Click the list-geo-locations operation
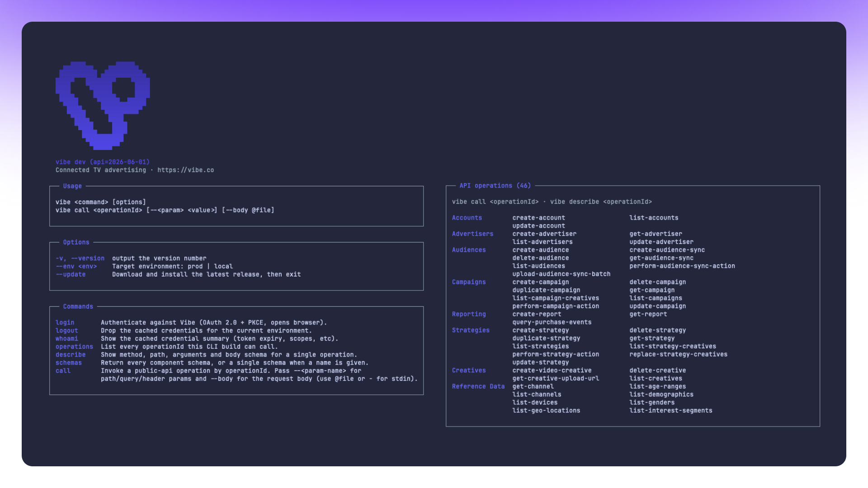The image size is (868, 488). [546, 411]
